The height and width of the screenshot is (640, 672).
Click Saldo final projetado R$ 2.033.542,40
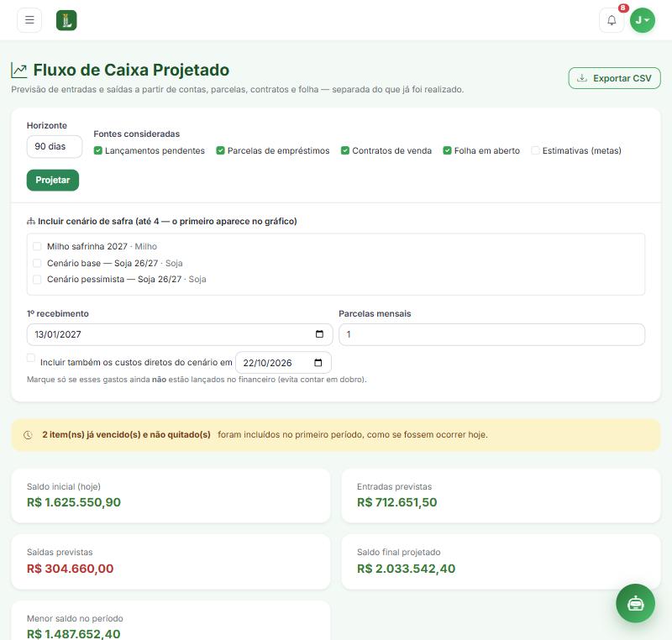pyautogui.click(x=407, y=569)
